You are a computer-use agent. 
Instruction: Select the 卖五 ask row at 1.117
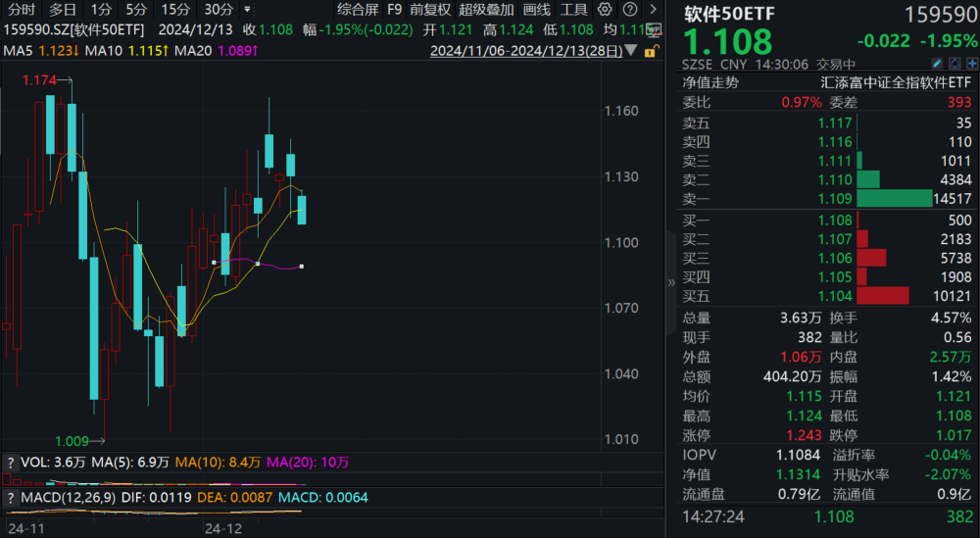[x=827, y=123]
